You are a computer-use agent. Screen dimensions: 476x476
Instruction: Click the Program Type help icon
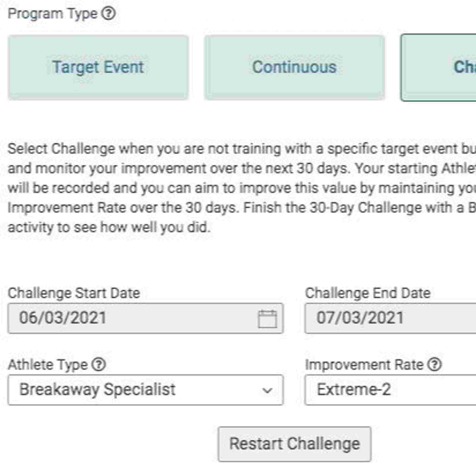click(109, 13)
